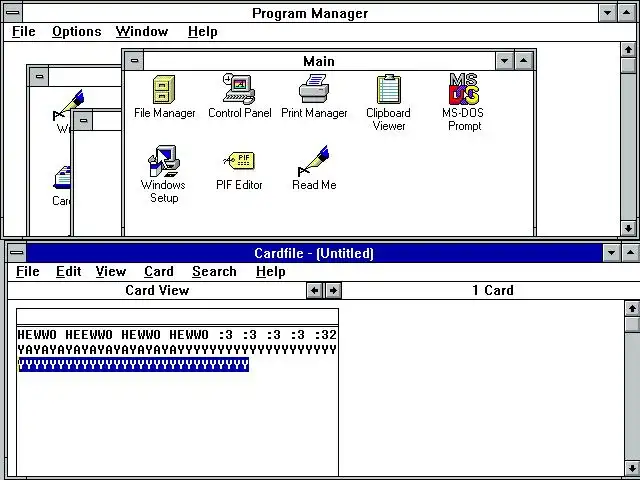The width and height of the screenshot is (640, 480).
Task: Maximize the Cardfile window
Action: [x=630, y=253]
